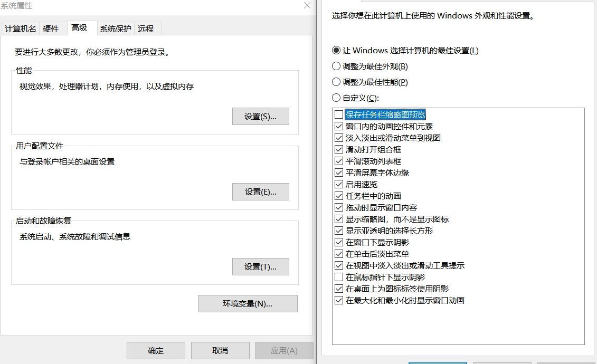Uncheck 在视图中淡入淡出或滑动工具提示

pyautogui.click(x=339, y=265)
